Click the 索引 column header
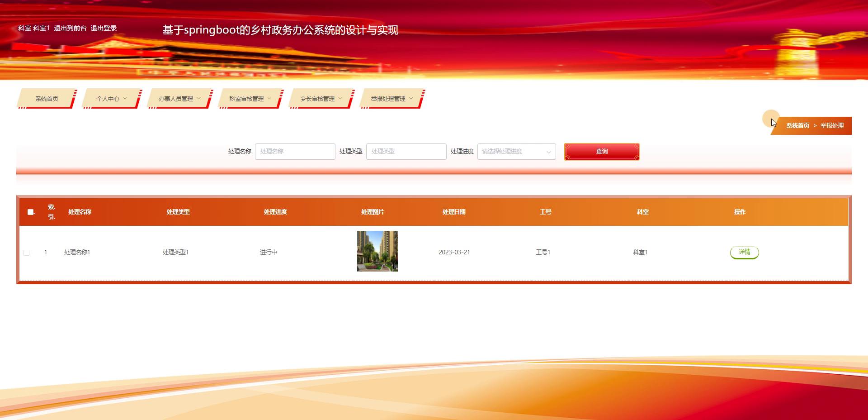The width and height of the screenshot is (868, 420). tap(52, 212)
